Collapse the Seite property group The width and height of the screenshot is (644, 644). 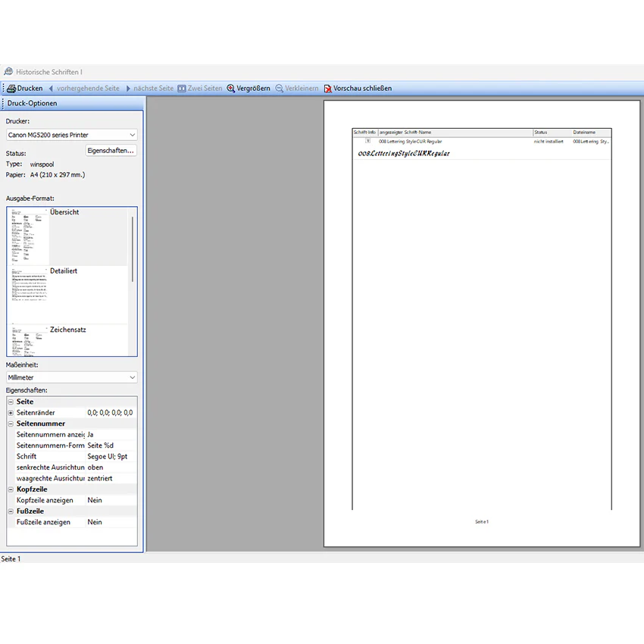click(x=11, y=402)
